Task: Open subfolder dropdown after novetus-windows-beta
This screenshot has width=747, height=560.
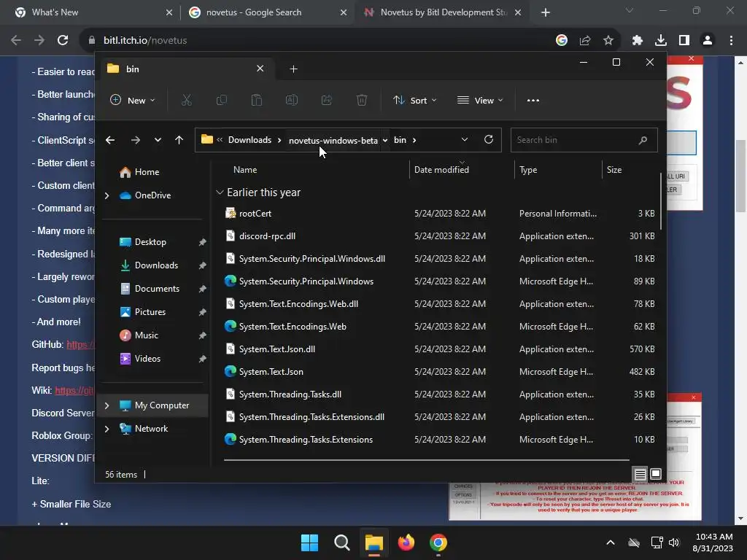Action: coord(385,140)
